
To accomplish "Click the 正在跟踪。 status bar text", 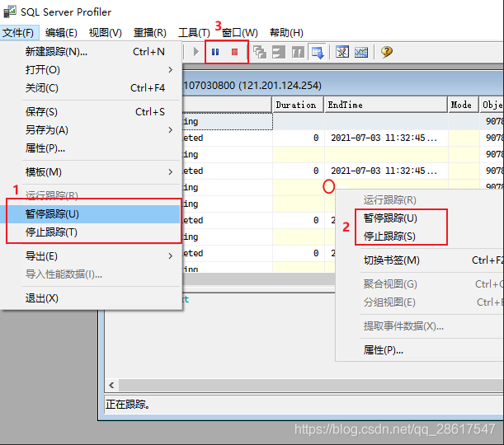I will click(x=128, y=405).
